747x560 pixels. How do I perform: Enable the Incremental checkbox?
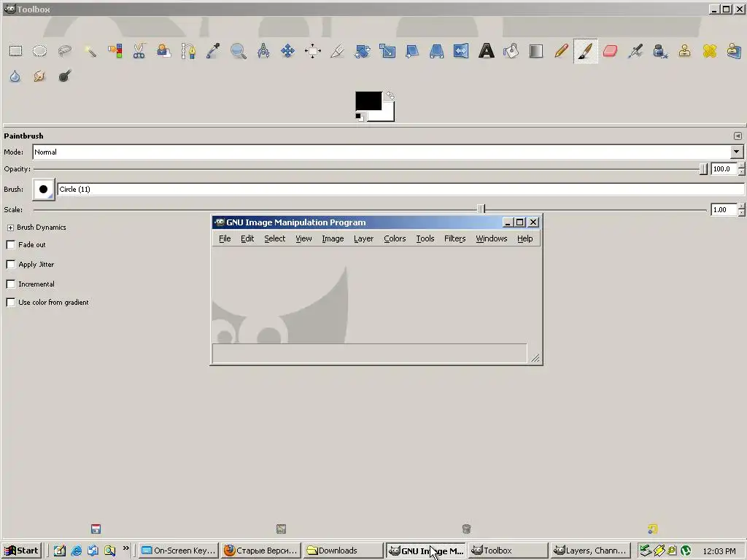pos(10,284)
